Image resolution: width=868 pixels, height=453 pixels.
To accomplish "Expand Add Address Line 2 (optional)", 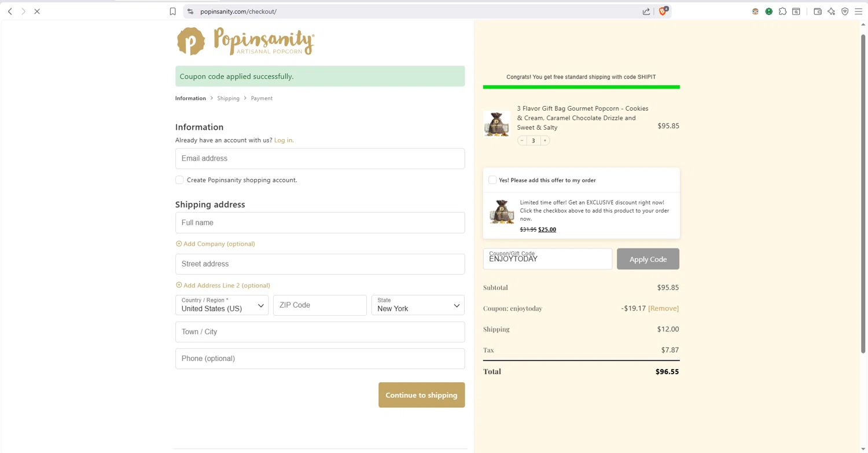I will click(x=223, y=286).
